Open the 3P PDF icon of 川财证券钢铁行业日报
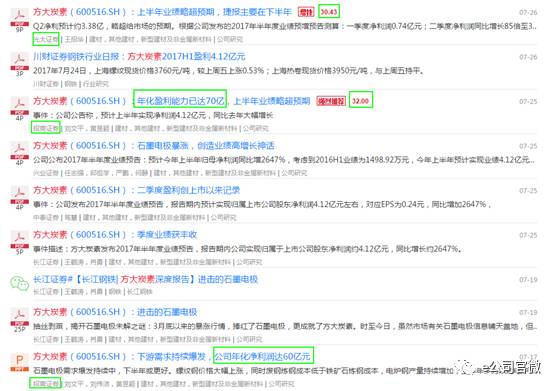Viewport: 558px width, 391px height. pos(20,65)
